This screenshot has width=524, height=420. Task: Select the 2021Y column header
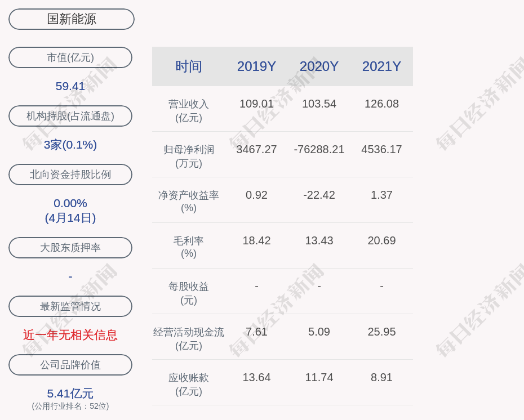tap(381, 66)
